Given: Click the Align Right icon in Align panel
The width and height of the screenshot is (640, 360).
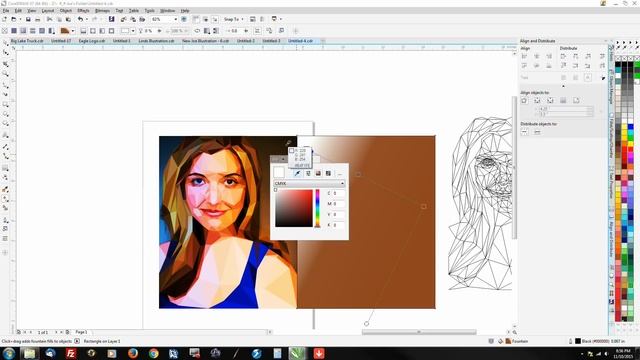Looking at the screenshot, I should tap(549, 56).
